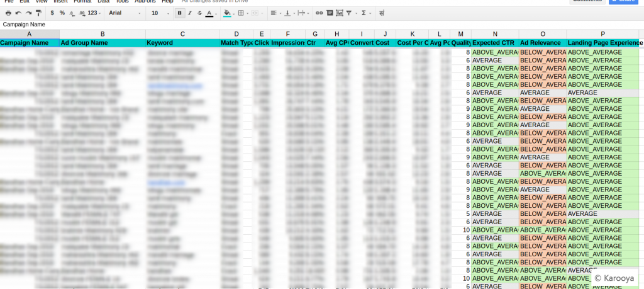
Task: Select the Paint format roller
Action: [x=38, y=13]
